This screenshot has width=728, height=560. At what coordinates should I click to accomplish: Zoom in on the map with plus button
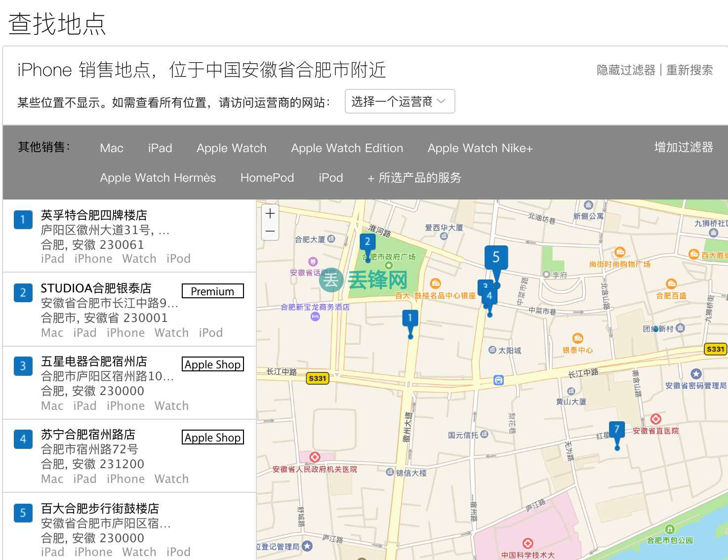click(x=270, y=213)
